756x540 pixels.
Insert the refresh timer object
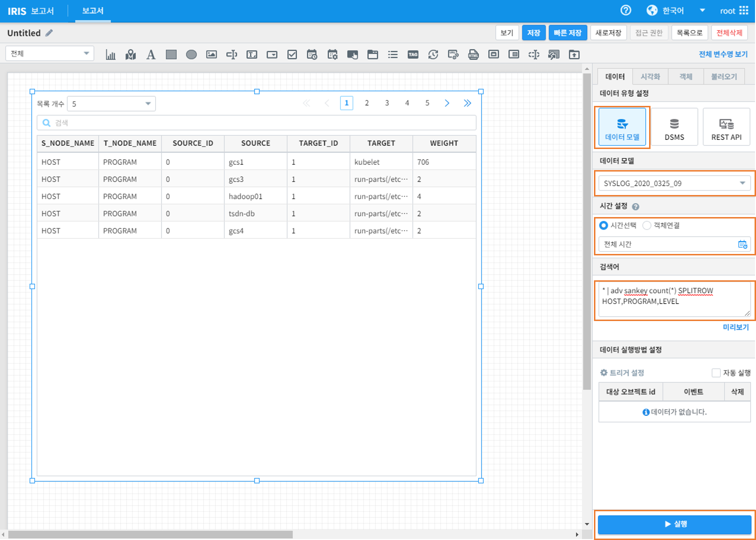(433, 55)
